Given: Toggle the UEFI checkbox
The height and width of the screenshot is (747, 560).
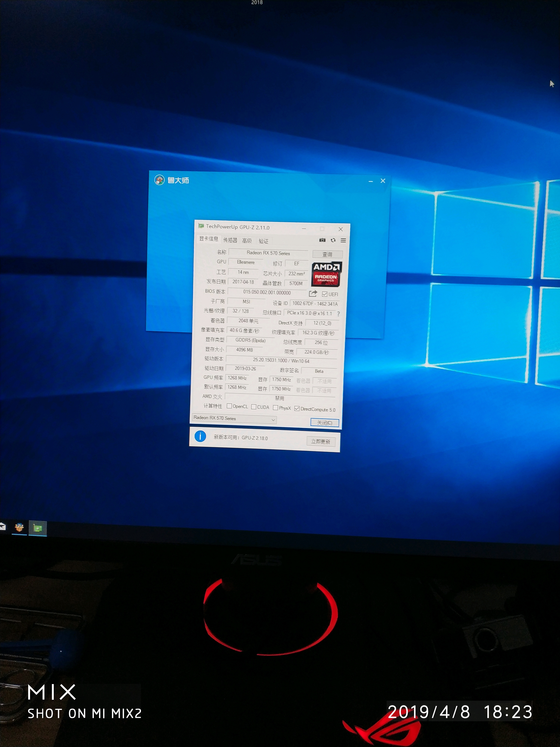Looking at the screenshot, I should click(x=325, y=294).
